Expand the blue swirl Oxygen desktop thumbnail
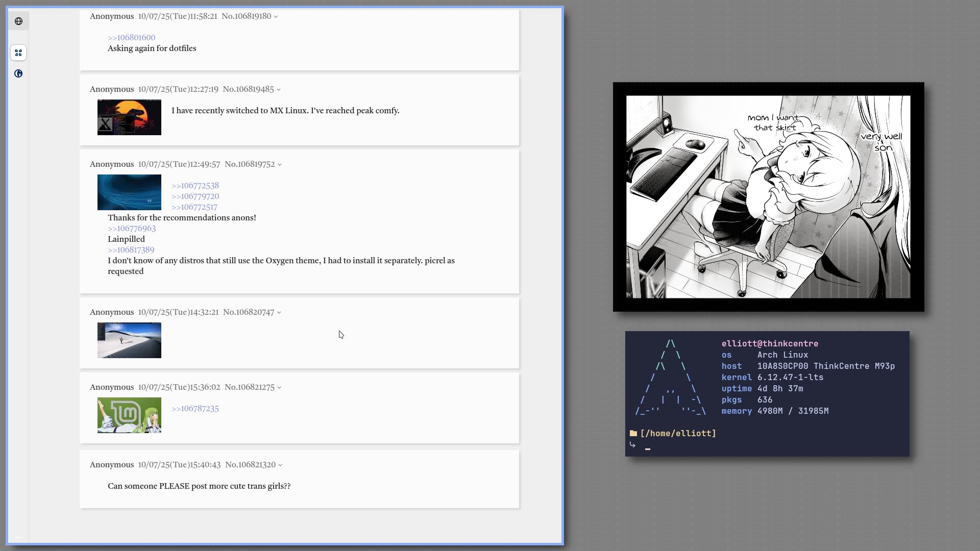Image resolution: width=980 pixels, height=551 pixels. [x=129, y=192]
